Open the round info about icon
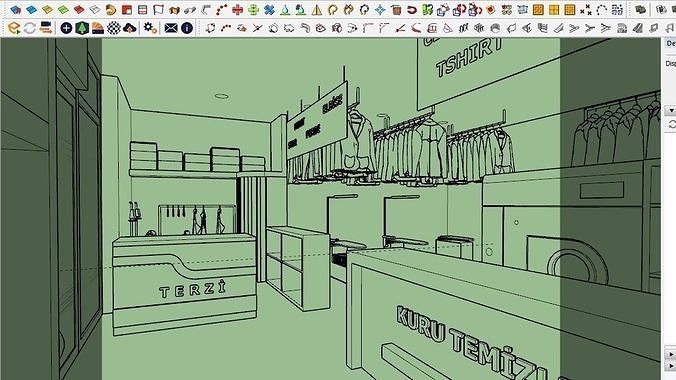The width and height of the screenshot is (676, 380). [187, 28]
